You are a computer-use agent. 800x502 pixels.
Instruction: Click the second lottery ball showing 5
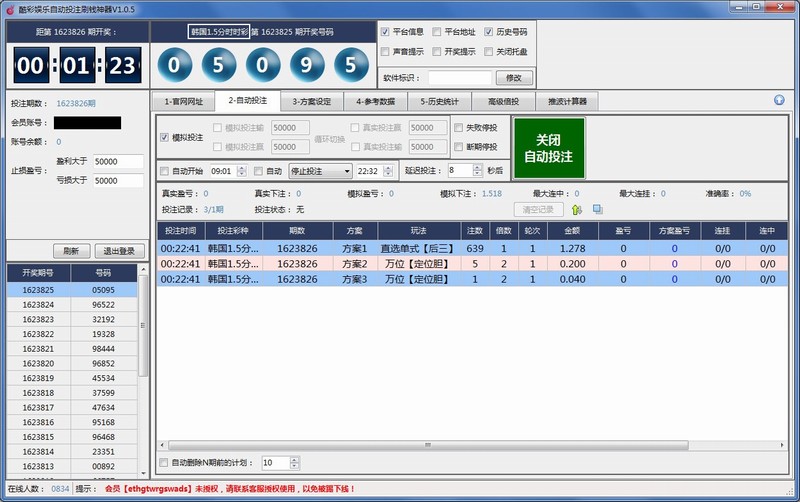pyautogui.click(x=219, y=67)
